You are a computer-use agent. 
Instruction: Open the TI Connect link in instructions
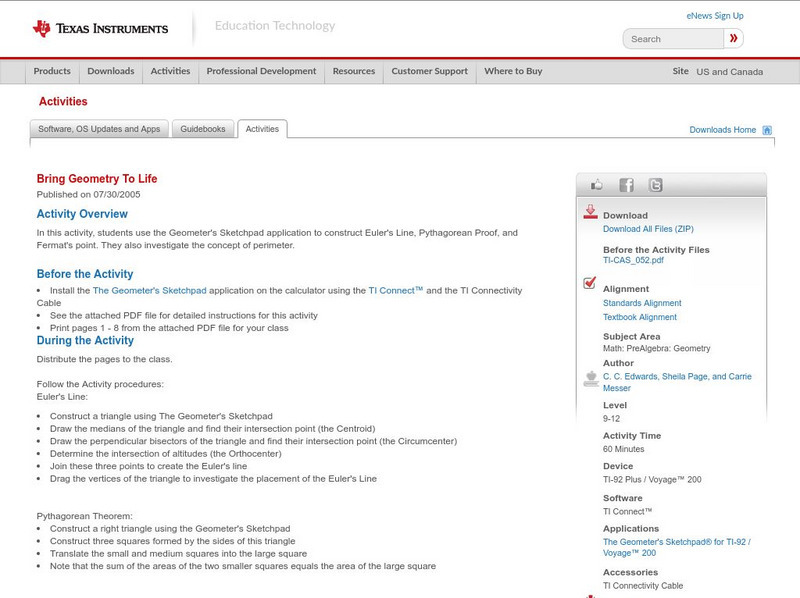[396, 290]
